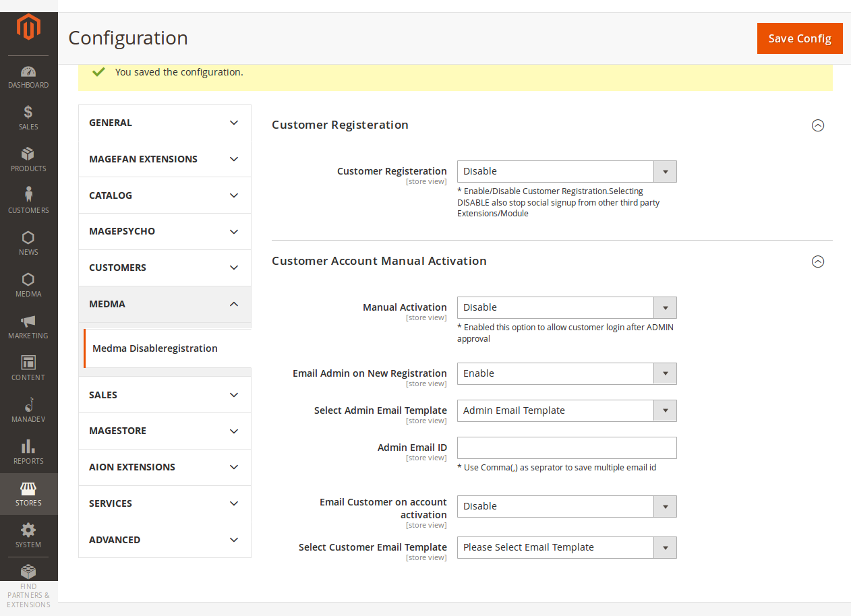Open Select Customer Email Template dropdown
The height and width of the screenshot is (616, 851).
click(x=566, y=547)
